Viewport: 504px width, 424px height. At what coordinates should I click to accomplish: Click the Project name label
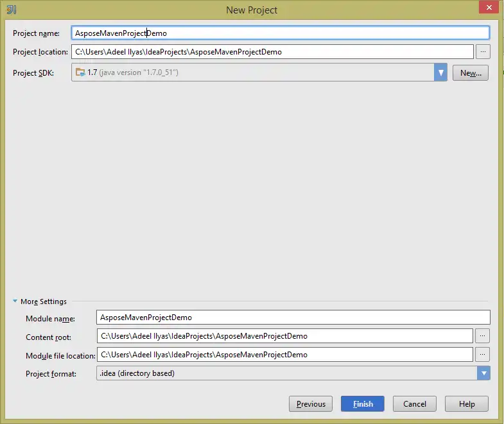tap(37, 33)
